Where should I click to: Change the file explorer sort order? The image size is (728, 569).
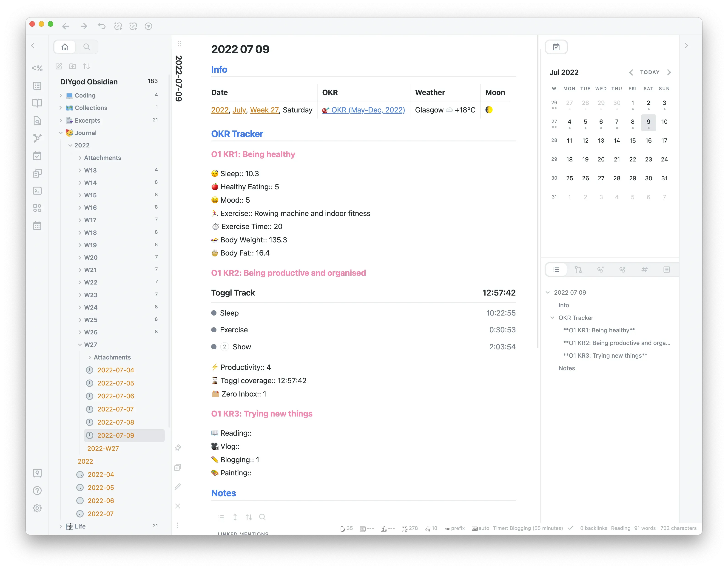tap(86, 66)
